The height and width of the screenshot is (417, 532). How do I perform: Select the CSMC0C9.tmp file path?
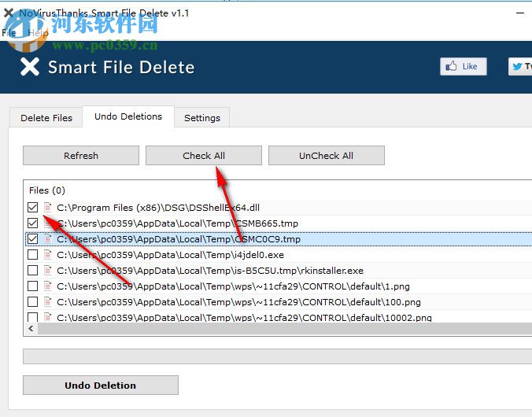click(x=179, y=239)
